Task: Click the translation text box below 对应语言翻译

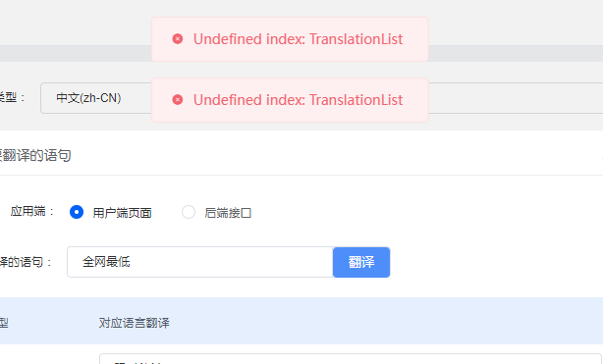Action: point(351,359)
